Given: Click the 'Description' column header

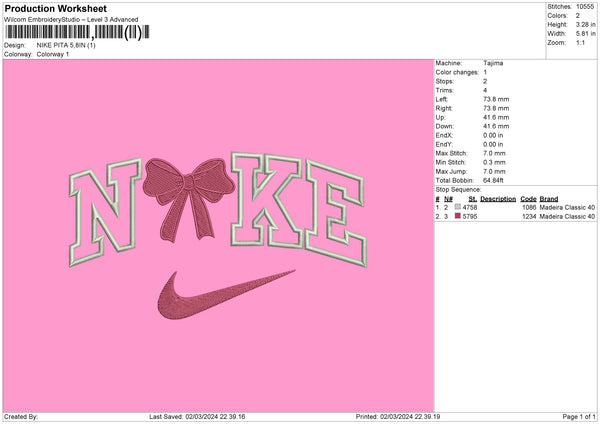Looking at the screenshot, I should (x=498, y=199).
